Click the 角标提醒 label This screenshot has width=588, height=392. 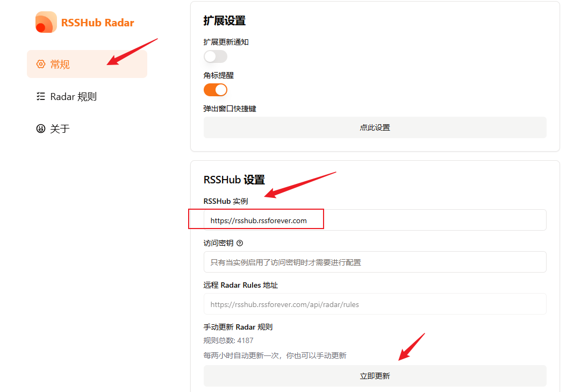pyautogui.click(x=219, y=75)
